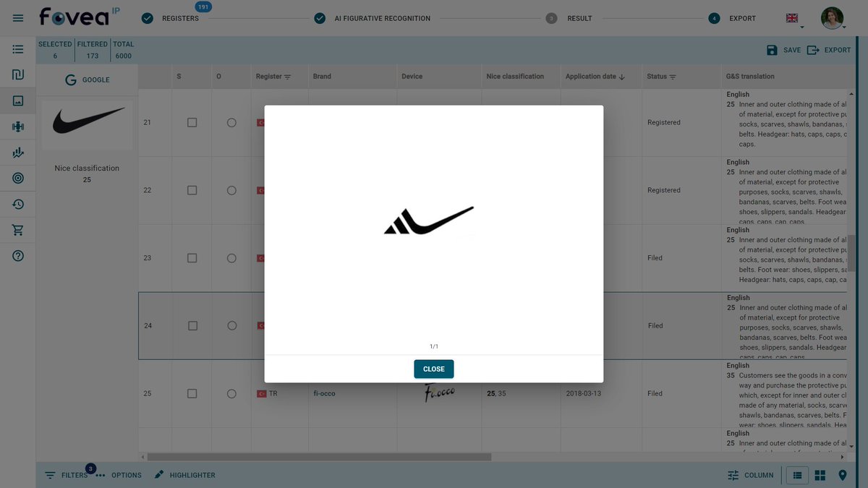Click the G&S translation column header
Viewport: 868px width, 488px height.
(x=750, y=76)
